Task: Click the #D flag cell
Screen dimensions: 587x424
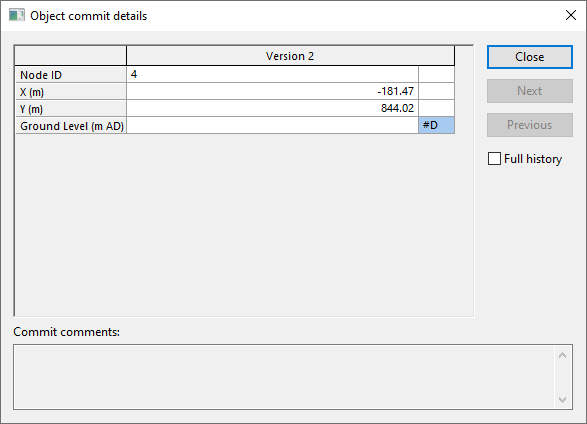Action: [x=437, y=125]
